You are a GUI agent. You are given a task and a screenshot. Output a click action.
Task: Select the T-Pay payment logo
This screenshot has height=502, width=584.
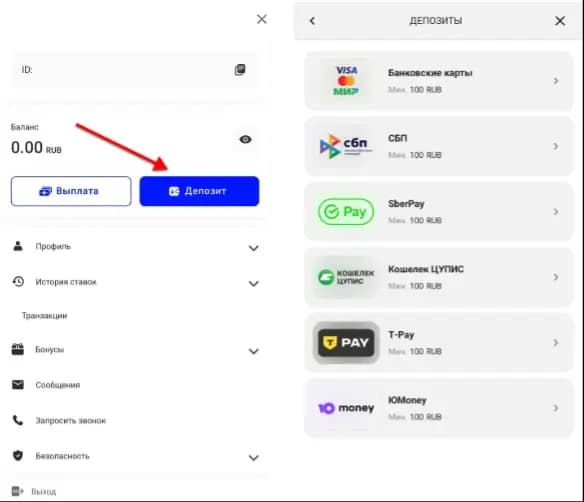coord(346,343)
